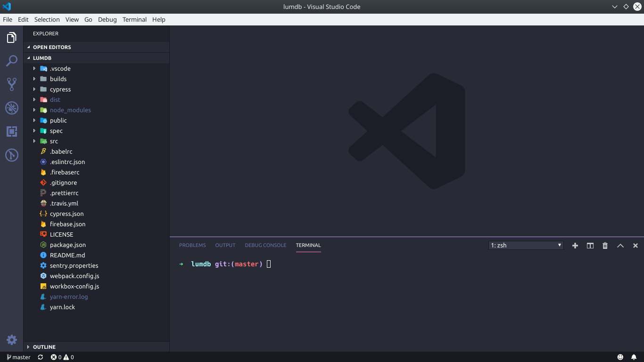Open the LICENSE file
This screenshot has height=362, width=644.
tap(96, 235)
